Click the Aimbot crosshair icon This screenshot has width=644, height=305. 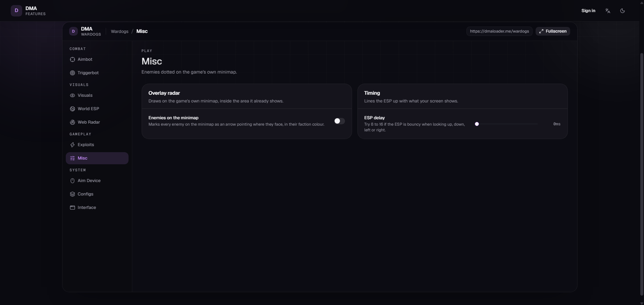click(x=72, y=59)
